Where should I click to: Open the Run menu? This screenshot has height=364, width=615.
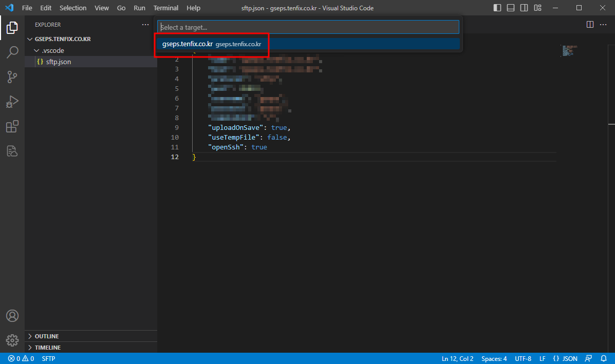[139, 8]
